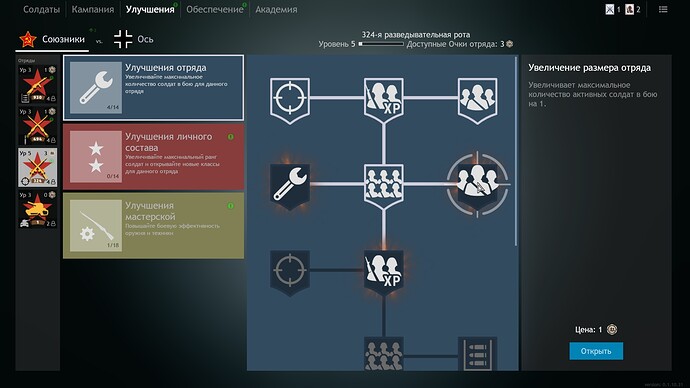Click the six-soldier reserve upgrade node

(x=383, y=186)
